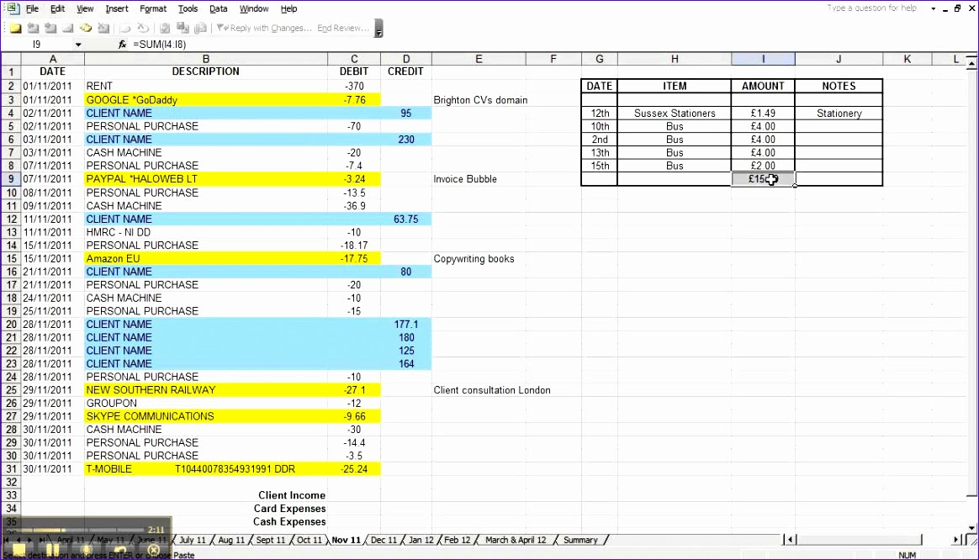This screenshot has height=560, width=979.
Task: Open the Data menu
Action: (x=219, y=8)
